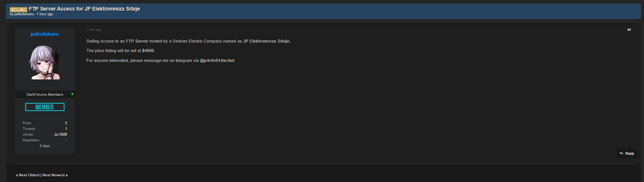Screen dimensions: 644x182
Task: Click the post timestamp 1 hour ago
Action: tap(94, 30)
